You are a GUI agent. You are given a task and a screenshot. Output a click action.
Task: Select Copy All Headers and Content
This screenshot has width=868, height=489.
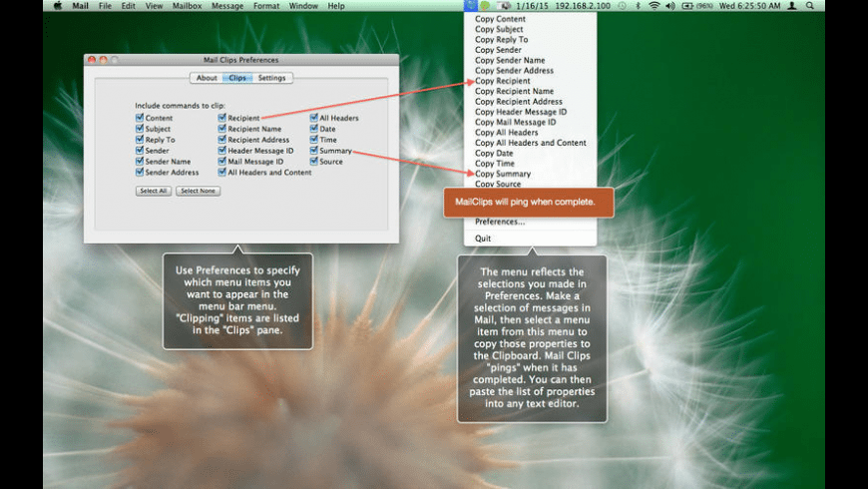point(530,143)
